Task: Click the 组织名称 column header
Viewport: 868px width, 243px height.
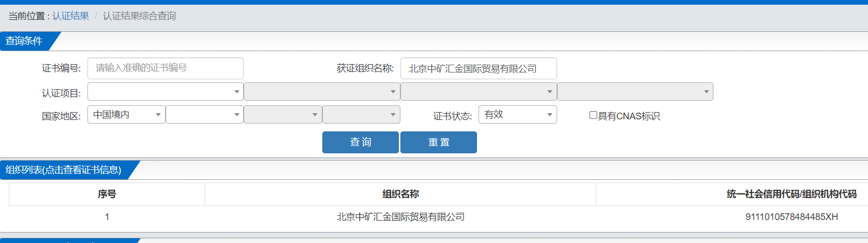Action: (400, 194)
